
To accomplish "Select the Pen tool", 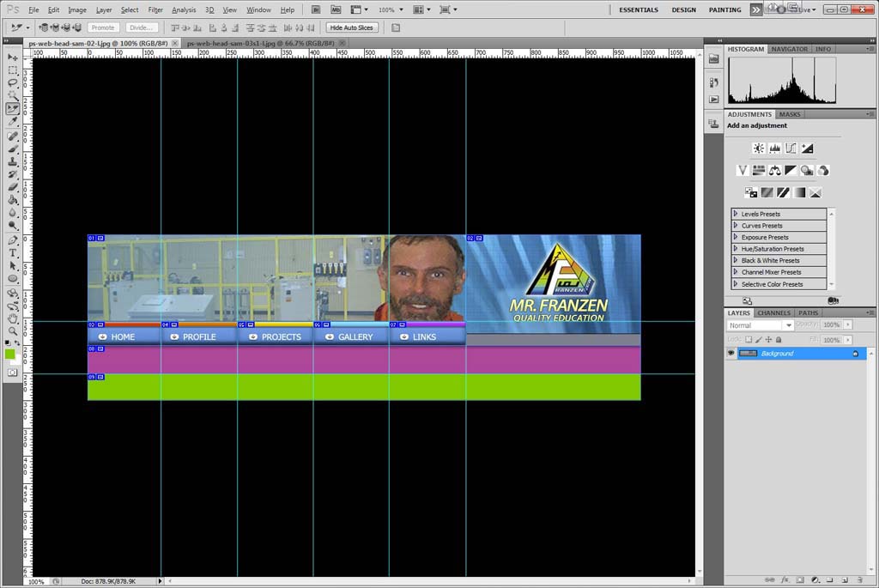I will 12,240.
